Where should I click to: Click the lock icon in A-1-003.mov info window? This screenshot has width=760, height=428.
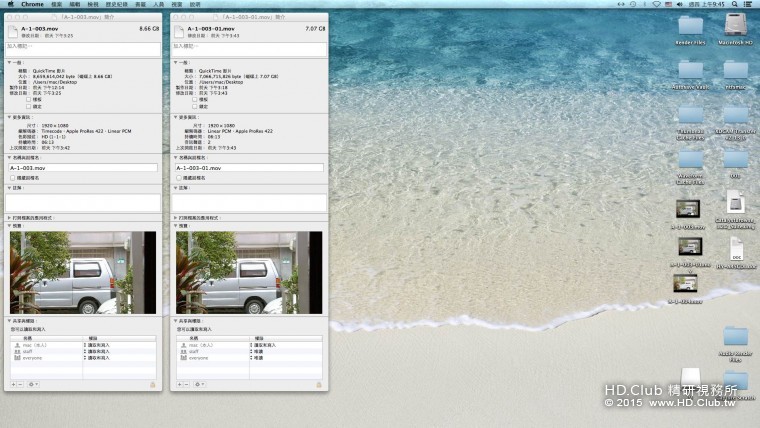(151, 383)
